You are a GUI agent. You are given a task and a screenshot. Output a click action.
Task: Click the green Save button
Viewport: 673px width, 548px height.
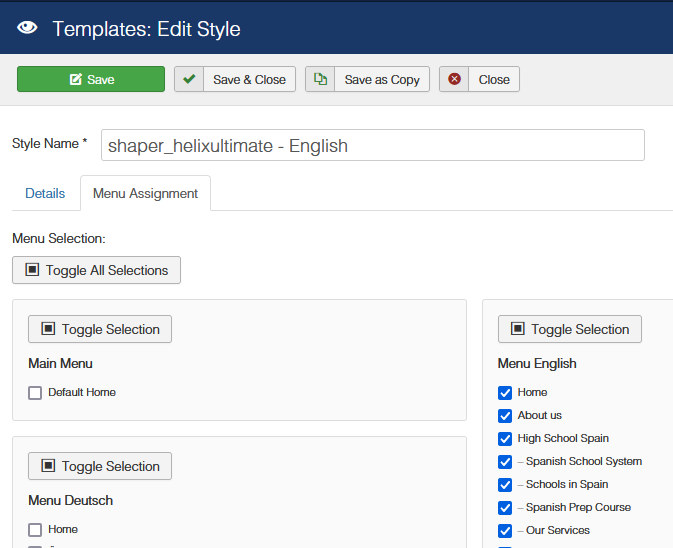click(91, 79)
